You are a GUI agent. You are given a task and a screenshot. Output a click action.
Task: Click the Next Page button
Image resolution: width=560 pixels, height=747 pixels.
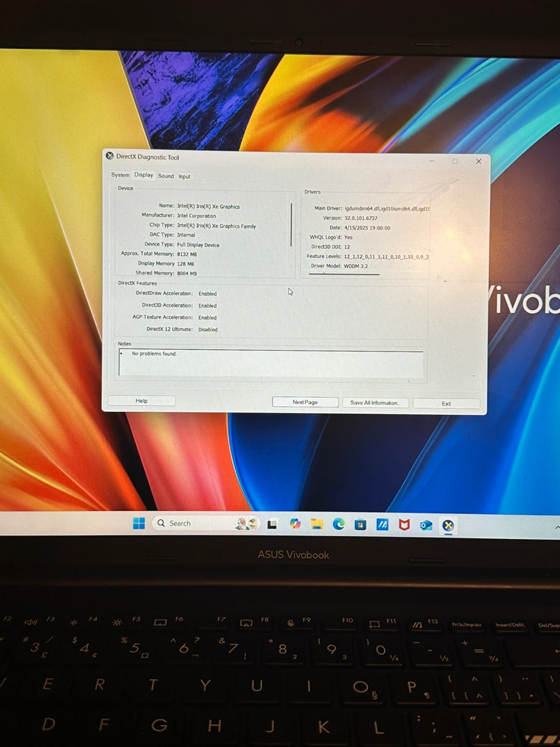pyautogui.click(x=305, y=402)
